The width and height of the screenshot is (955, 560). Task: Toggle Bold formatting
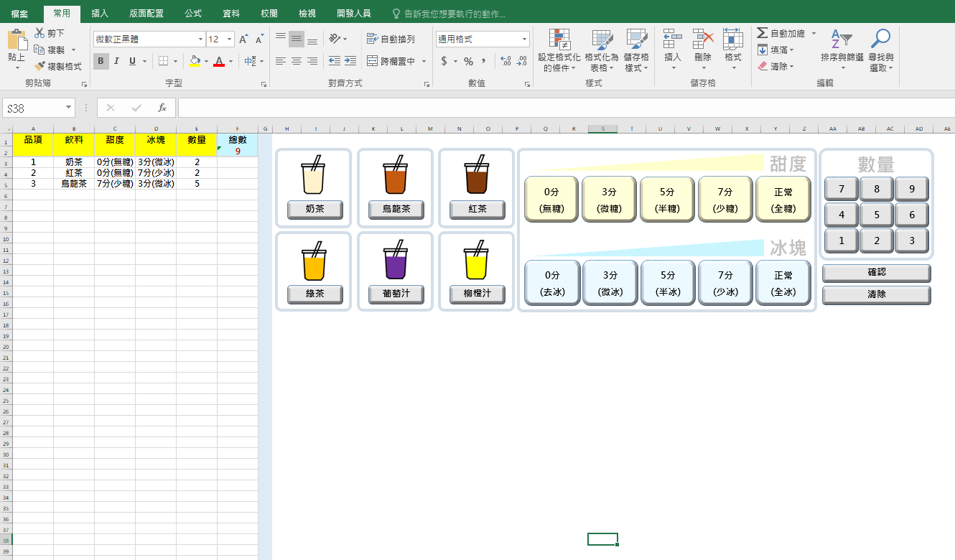[101, 61]
